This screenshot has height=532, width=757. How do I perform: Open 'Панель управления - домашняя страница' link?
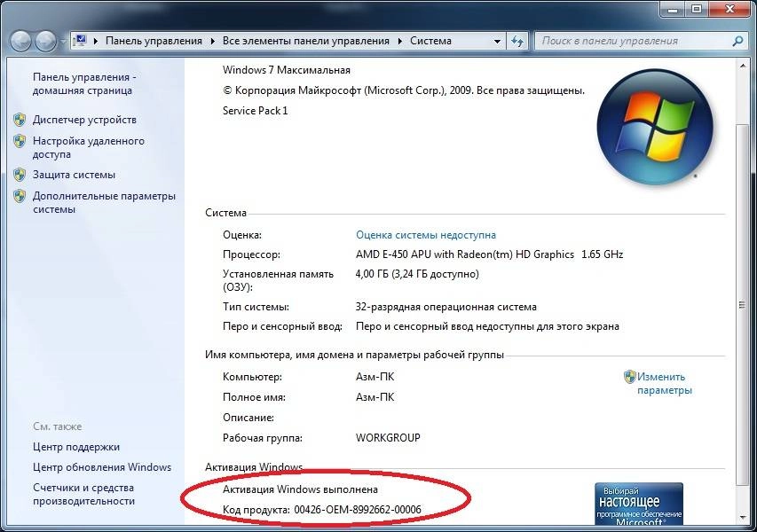coord(84,83)
